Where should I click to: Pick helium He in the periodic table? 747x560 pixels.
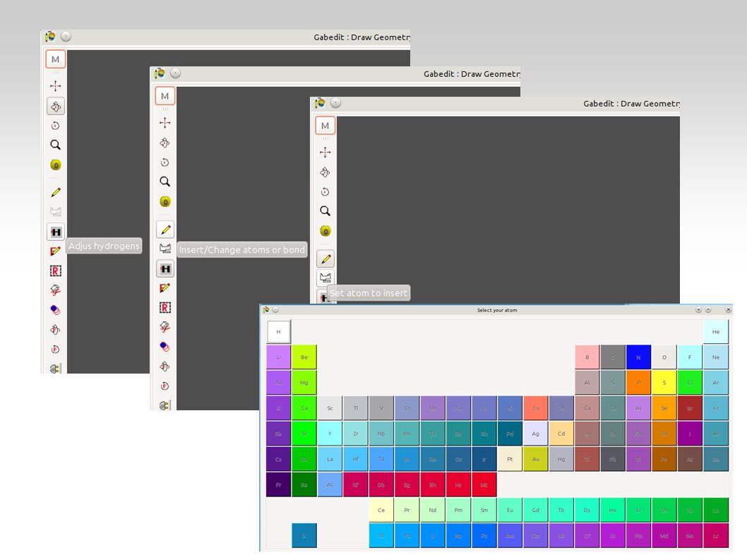point(715,332)
